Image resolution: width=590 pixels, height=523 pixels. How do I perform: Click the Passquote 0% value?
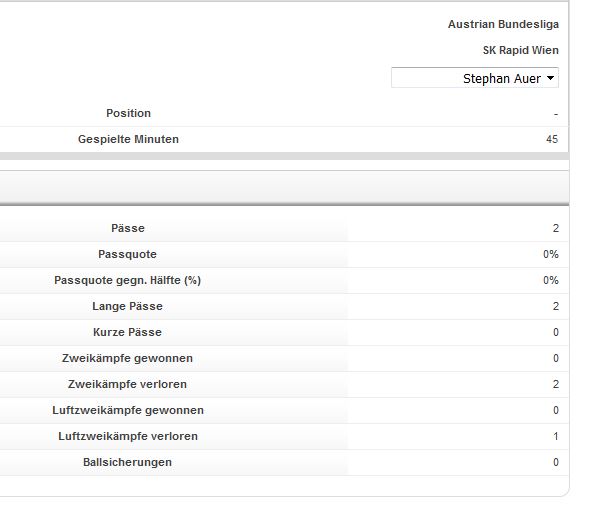tap(551, 254)
